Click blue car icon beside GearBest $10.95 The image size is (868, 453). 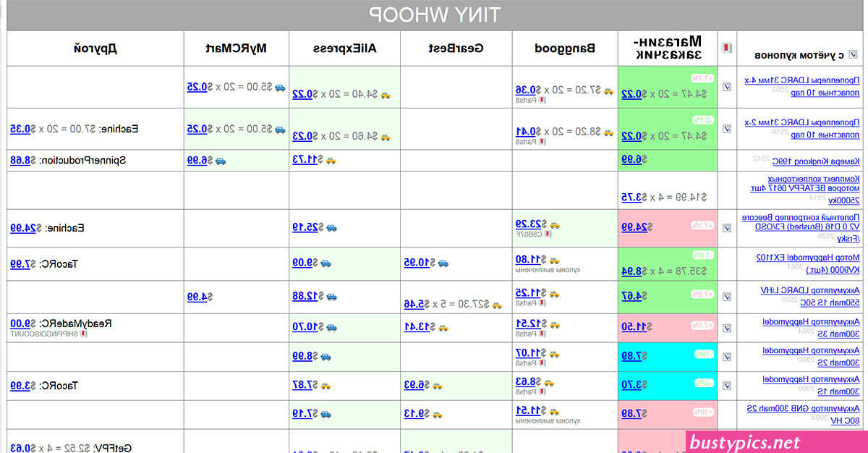[x=443, y=263]
